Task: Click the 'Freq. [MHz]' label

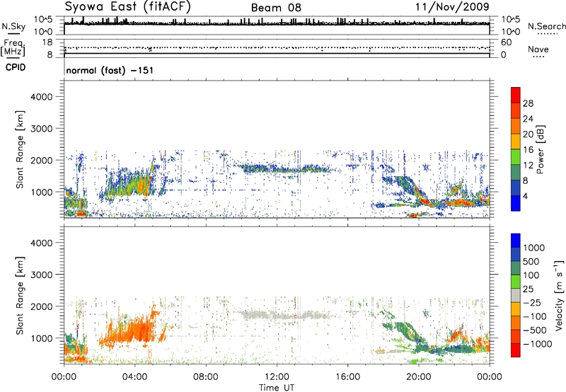Action: pos(13,47)
